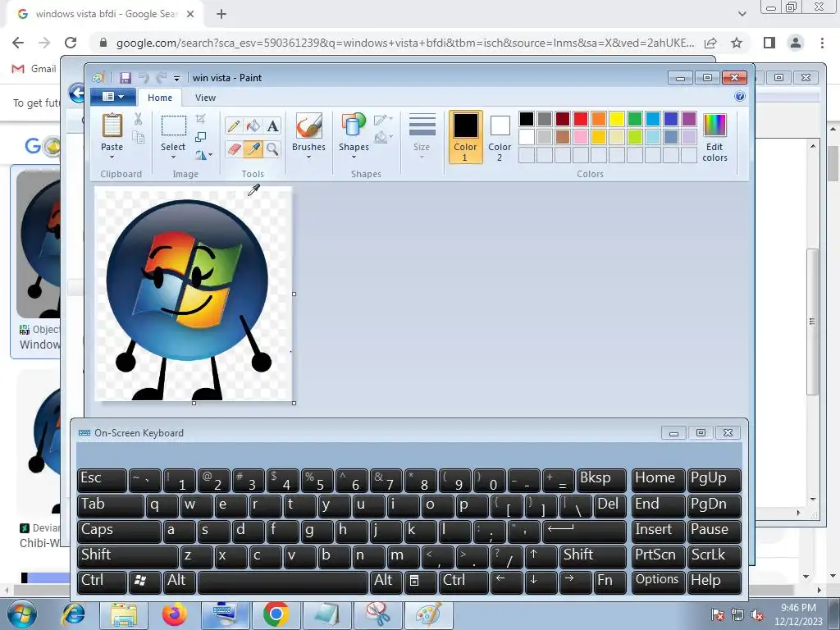Toggle the right Shift key on On-Screen Keyboard

(x=593, y=556)
